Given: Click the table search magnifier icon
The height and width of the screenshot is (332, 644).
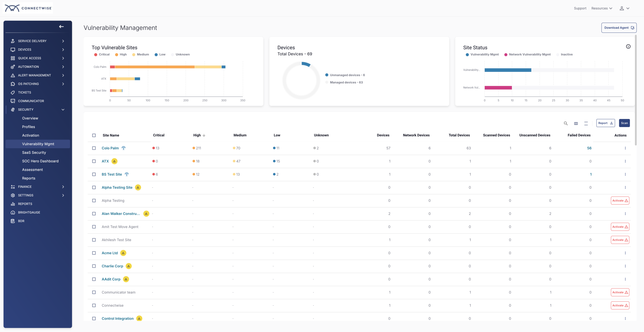Looking at the screenshot, I should pyautogui.click(x=566, y=123).
